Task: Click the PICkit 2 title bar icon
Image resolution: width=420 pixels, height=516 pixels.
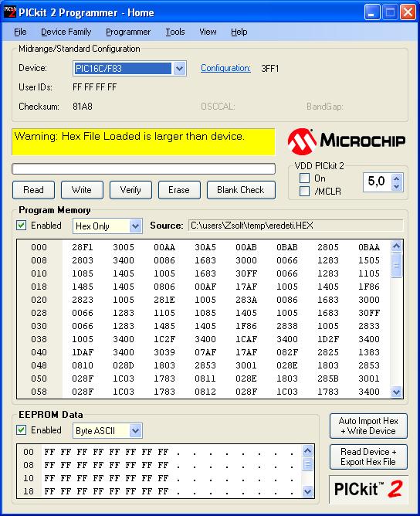Action: point(10,12)
